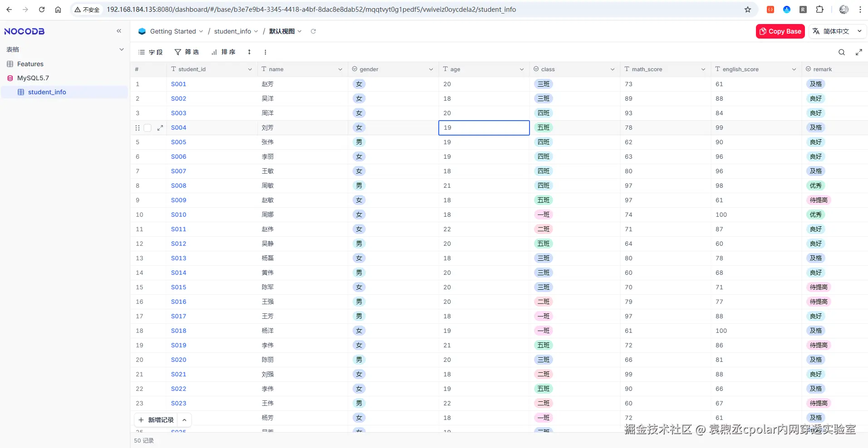Tick the checkbox on row S004
Viewport: 868px width, 448px height.
click(147, 128)
